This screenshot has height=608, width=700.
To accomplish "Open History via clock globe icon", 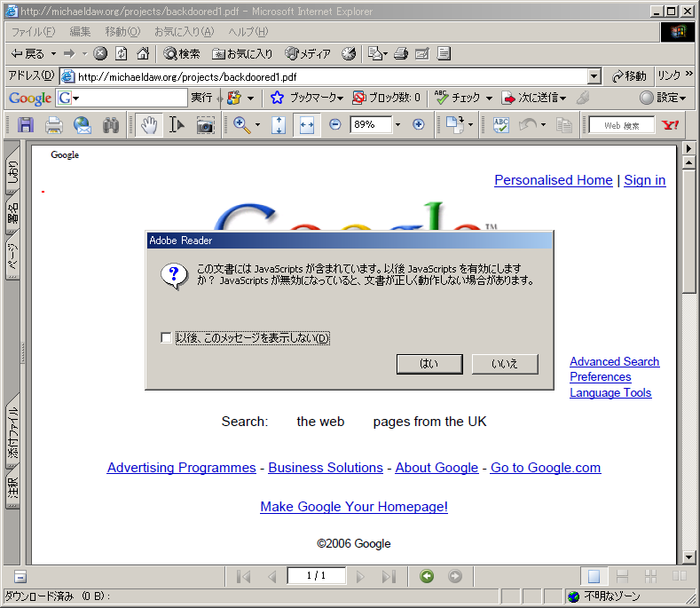I will click(x=349, y=53).
